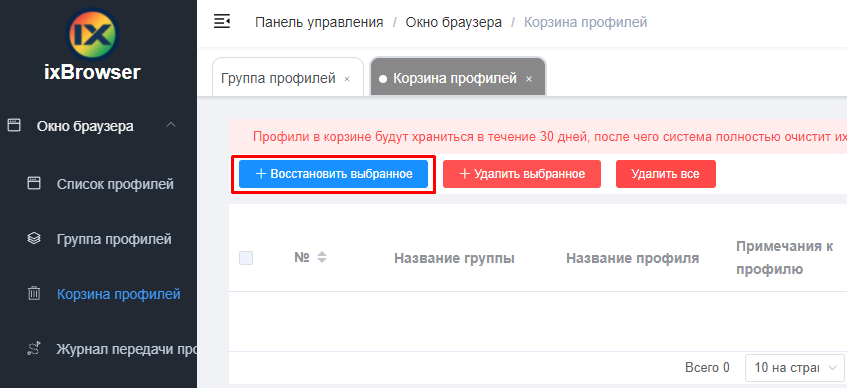
Task: Click the transfer icon beside Журнал передачи
Action: click(x=34, y=350)
